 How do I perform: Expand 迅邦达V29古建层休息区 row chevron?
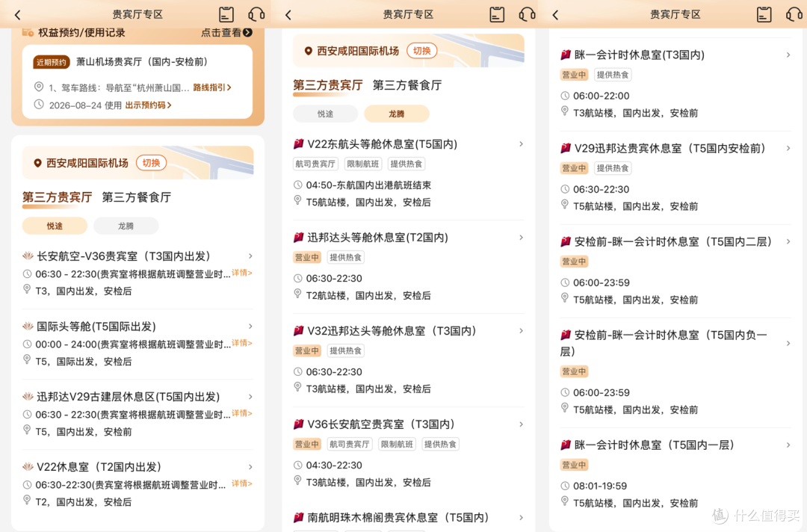pos(250,397)
